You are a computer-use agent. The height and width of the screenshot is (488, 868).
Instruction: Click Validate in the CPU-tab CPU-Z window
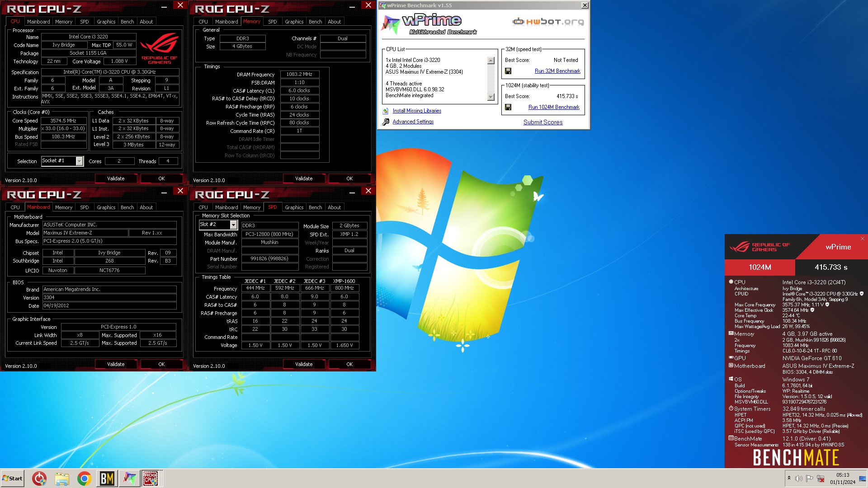(x=116, y=178)
